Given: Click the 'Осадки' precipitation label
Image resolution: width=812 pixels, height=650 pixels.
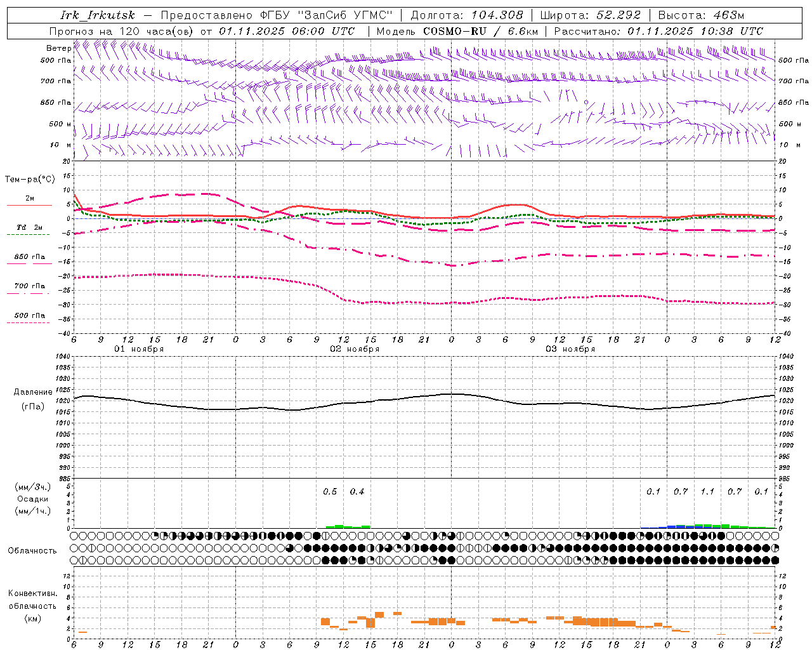Looking at the screenshot, I should coord(33,499).
